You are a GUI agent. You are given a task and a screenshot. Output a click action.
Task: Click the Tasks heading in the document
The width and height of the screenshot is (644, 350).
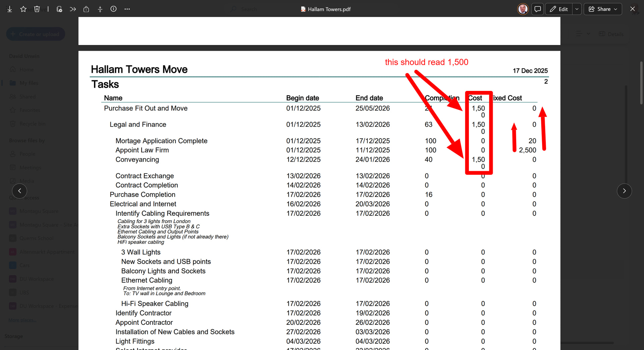[x=105, y=84]
